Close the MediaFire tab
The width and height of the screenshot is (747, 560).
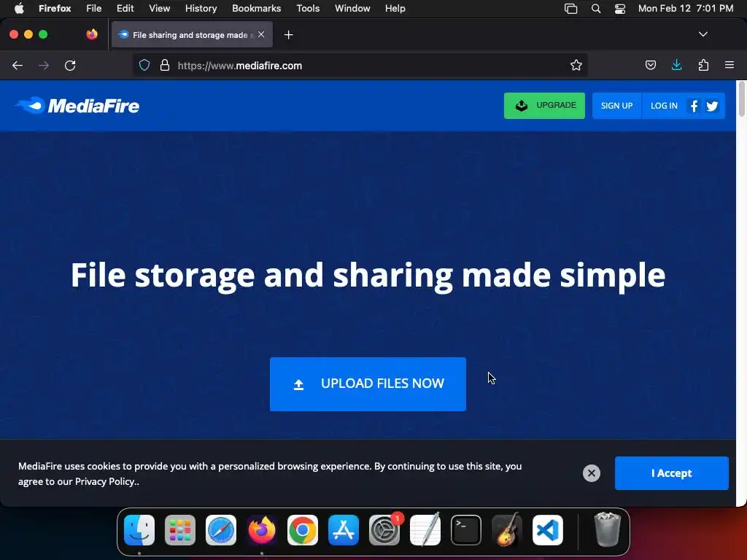(261, 34)
